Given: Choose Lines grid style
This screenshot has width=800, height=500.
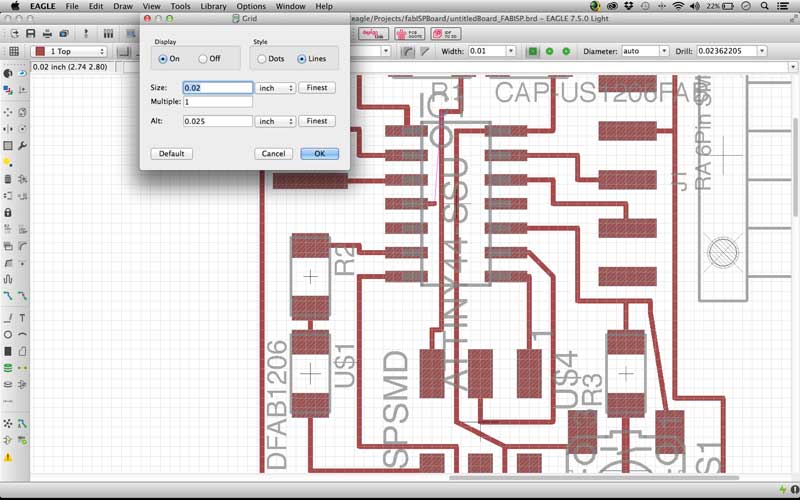Looking at the screenshot, I should (x=302, y=59).
